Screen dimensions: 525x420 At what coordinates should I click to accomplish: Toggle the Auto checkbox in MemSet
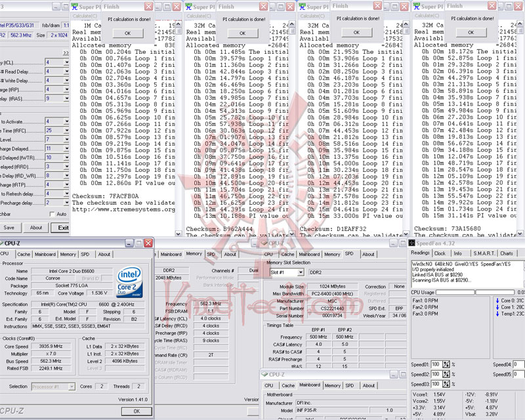[52, 214]
